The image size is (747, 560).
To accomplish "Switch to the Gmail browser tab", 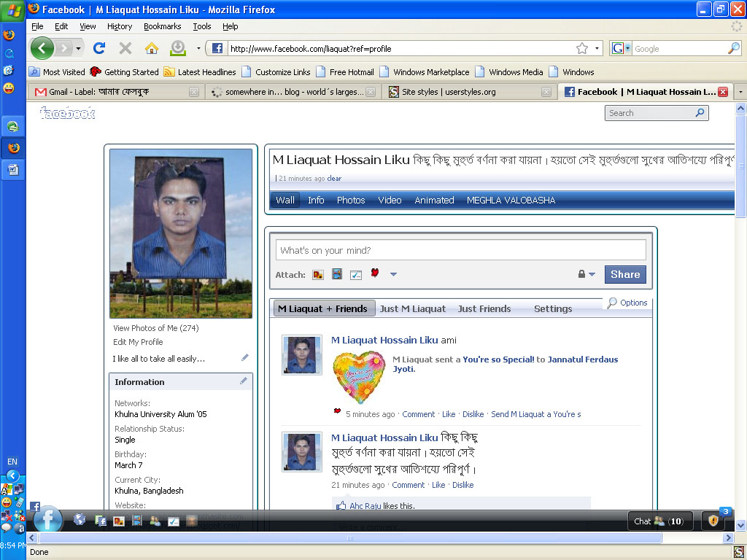I will [116, 92].
